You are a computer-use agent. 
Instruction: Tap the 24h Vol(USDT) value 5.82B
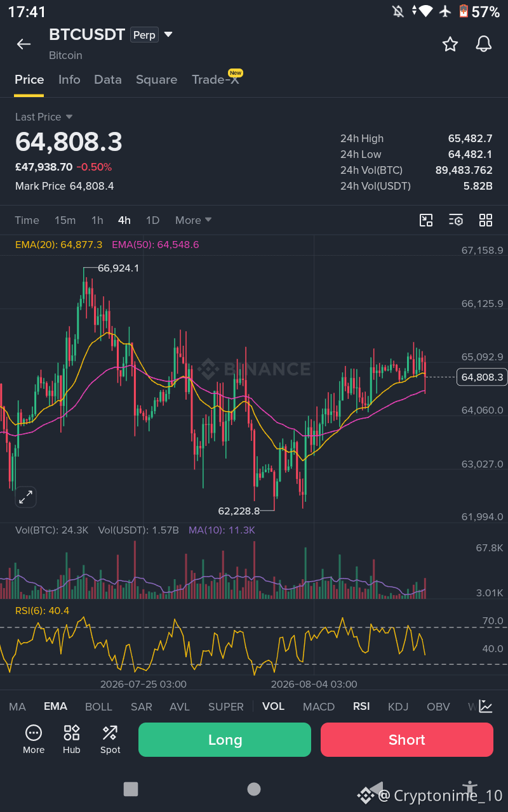click(478, 186)
